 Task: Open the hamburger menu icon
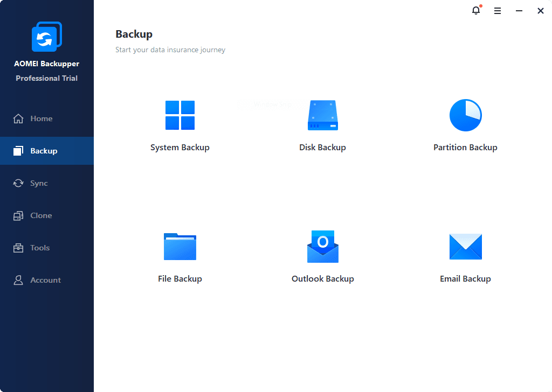click(498, 11)
